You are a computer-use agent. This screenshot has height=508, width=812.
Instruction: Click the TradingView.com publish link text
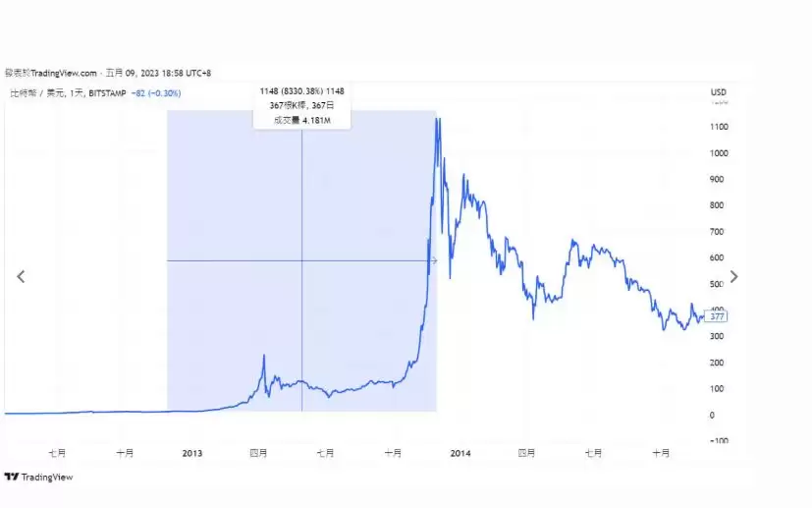65,73
